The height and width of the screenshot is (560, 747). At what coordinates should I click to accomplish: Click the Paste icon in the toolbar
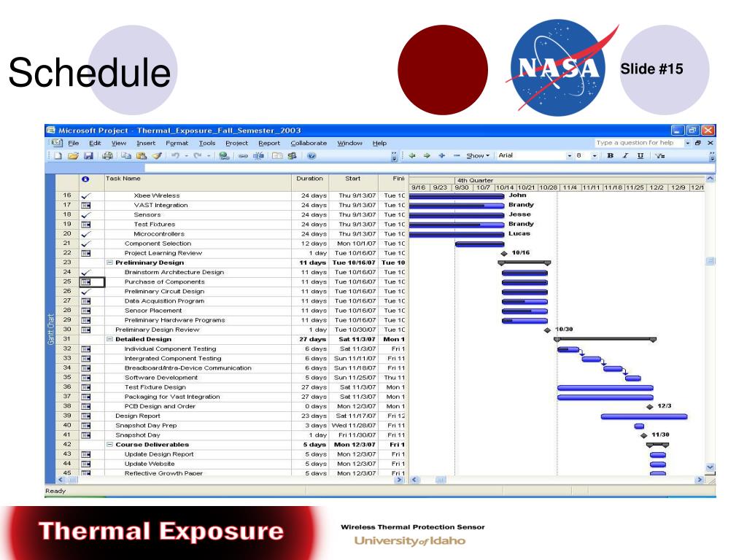[141, 156]
